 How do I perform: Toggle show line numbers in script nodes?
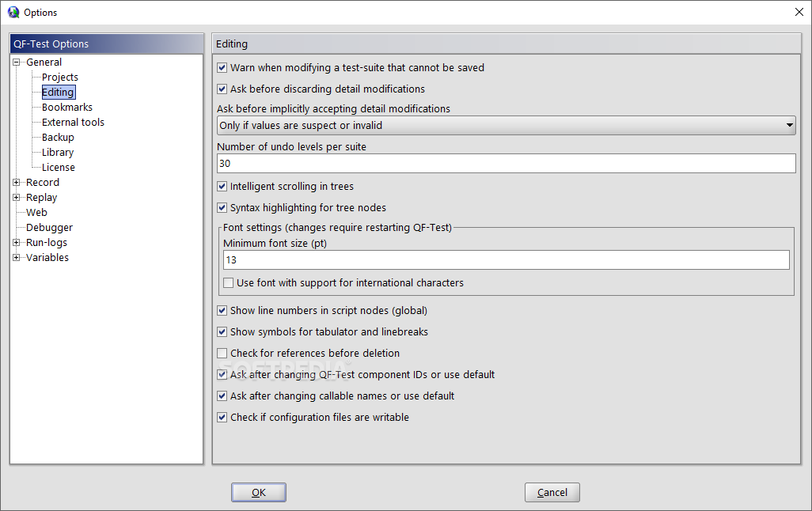point(222,311)
